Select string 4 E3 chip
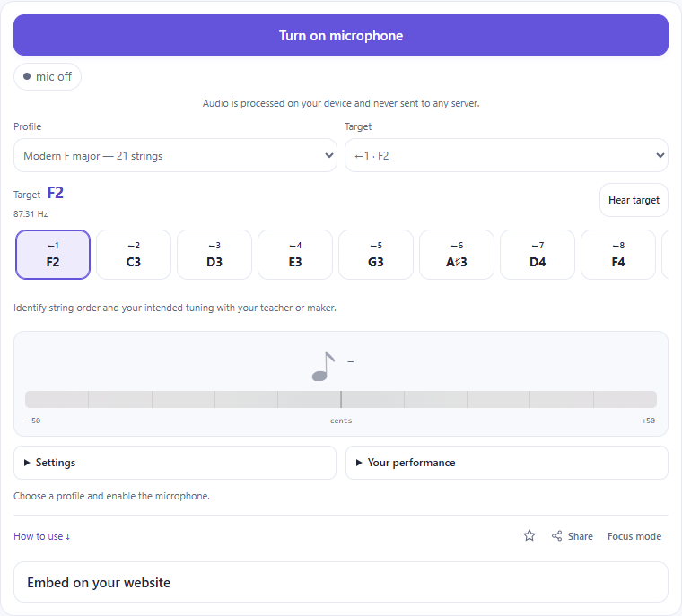The height and width of the screenshot is (616, 682). coord(295,255)
